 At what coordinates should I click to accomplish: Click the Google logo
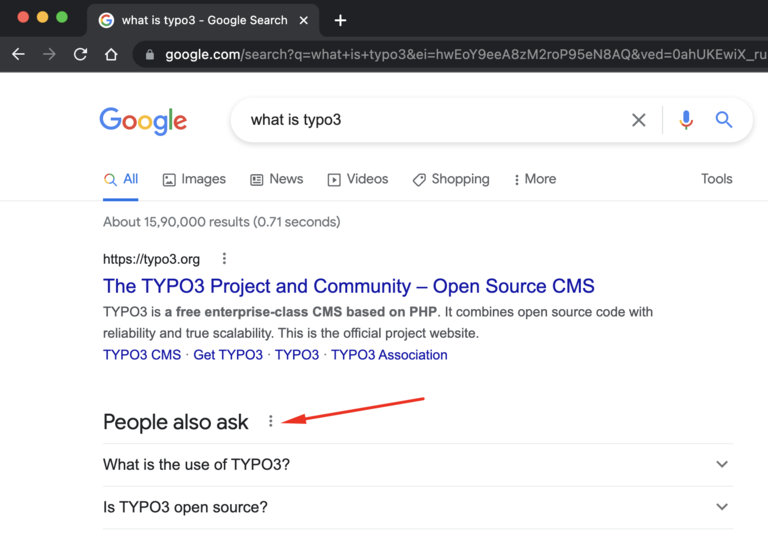point(143,121)
